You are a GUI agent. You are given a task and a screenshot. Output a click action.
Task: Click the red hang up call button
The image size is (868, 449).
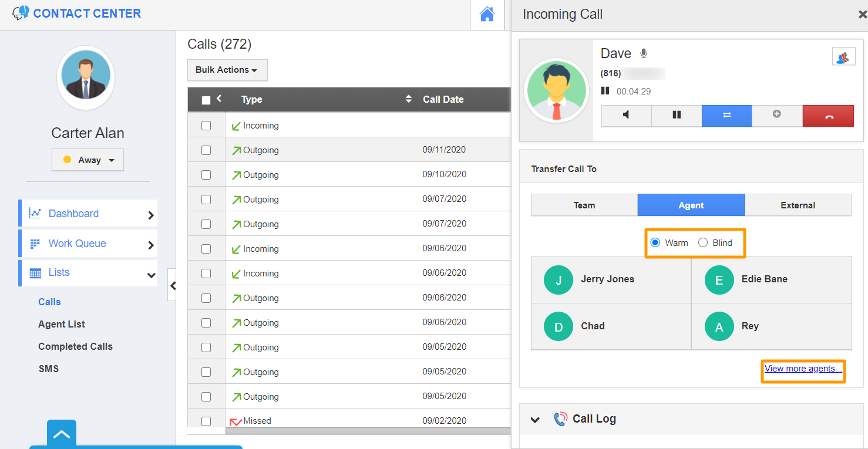click(828, 116)
